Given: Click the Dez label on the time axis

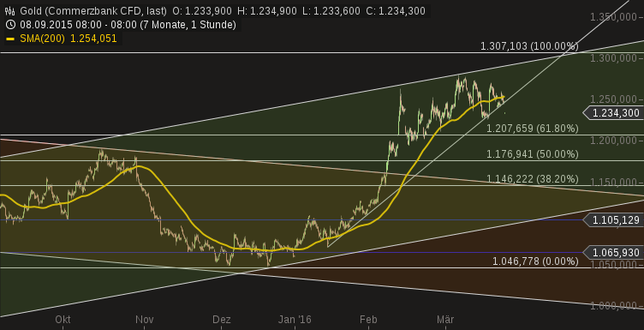Looking at the screenshot, I should click(x=221, y=320).
